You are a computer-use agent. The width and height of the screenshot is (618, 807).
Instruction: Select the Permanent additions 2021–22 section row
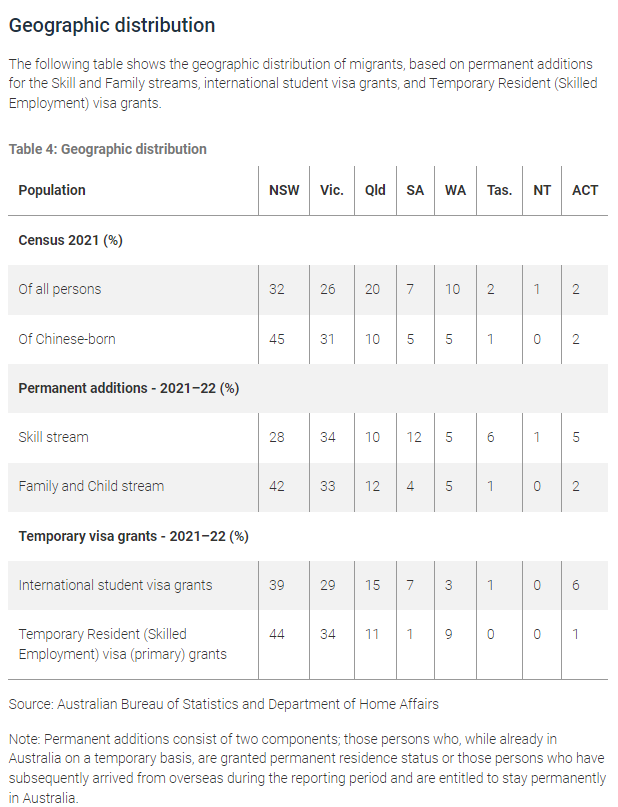point(308,389)
